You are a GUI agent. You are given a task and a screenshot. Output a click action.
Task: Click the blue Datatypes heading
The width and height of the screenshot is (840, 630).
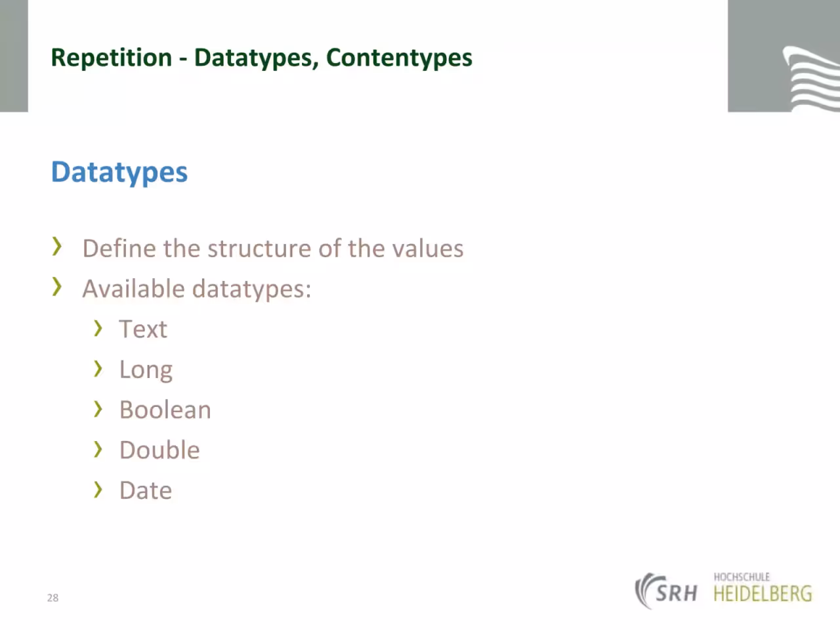coord(119,173)
